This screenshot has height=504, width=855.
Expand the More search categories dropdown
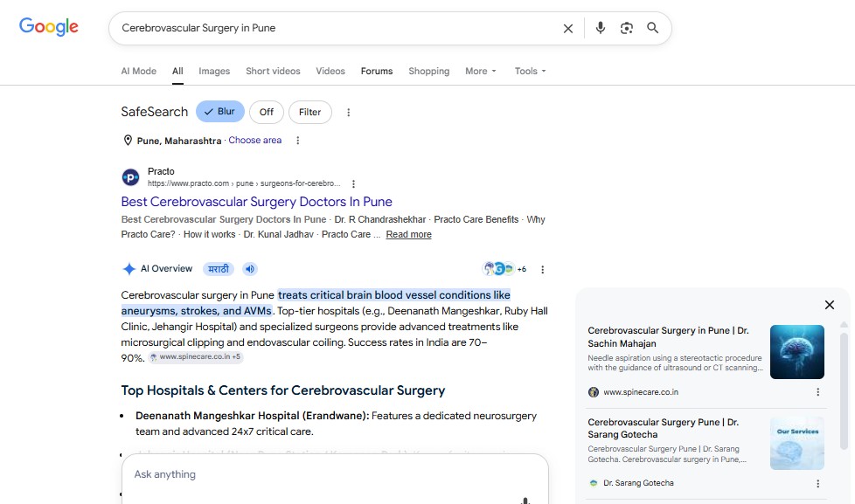point(481,71)
